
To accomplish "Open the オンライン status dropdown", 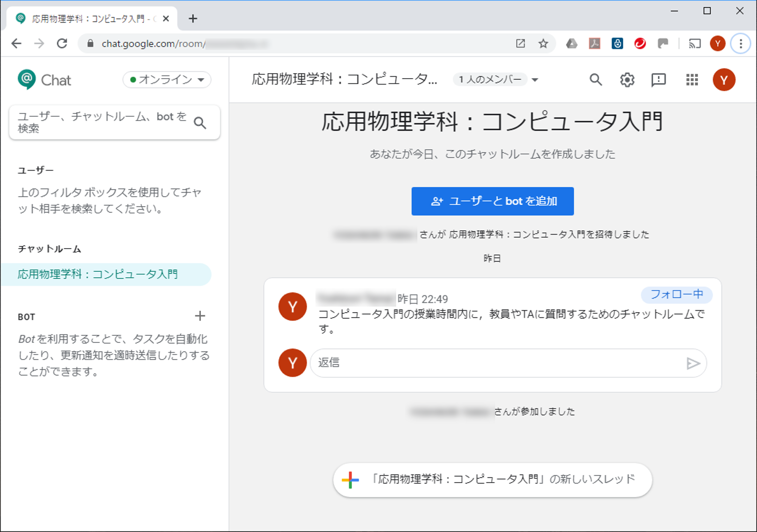I will tap(167, 80).
